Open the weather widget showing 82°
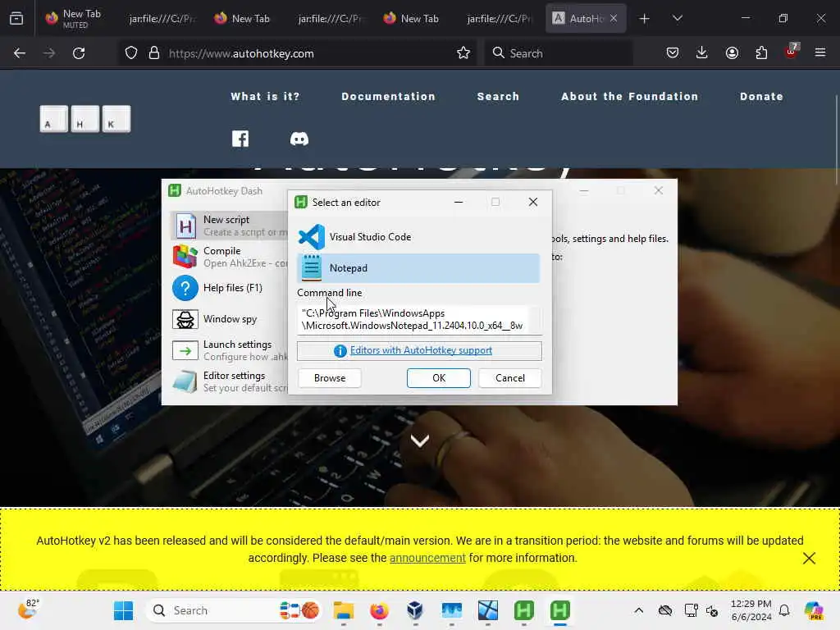This screenshot has height=630, width=840. click(x=28, y=609)
